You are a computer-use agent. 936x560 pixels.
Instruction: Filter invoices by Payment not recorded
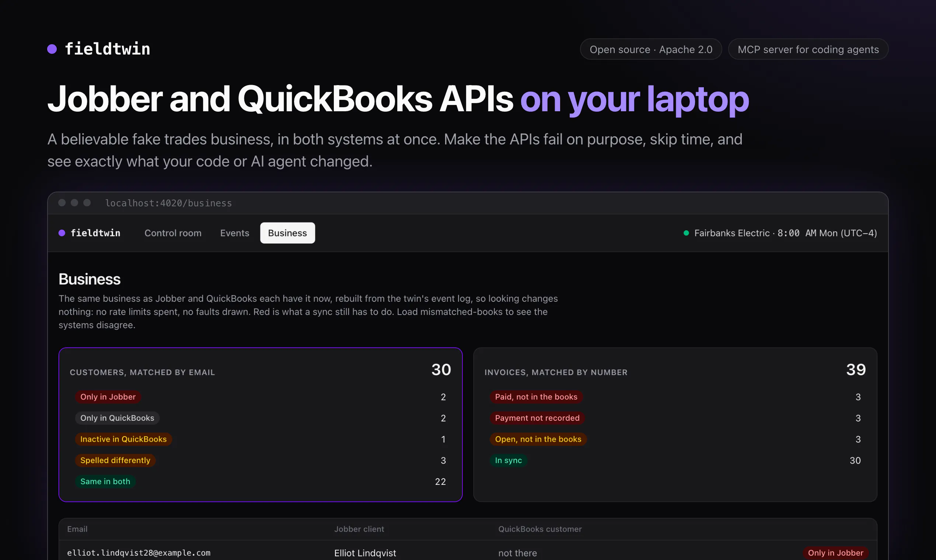pyautogui.click(x=537, y=418)
